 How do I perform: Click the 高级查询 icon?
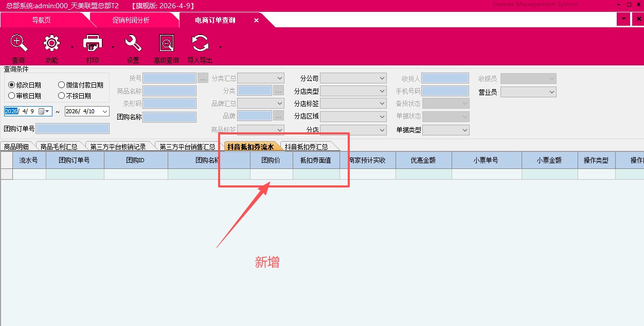click(x=166, y=44)
